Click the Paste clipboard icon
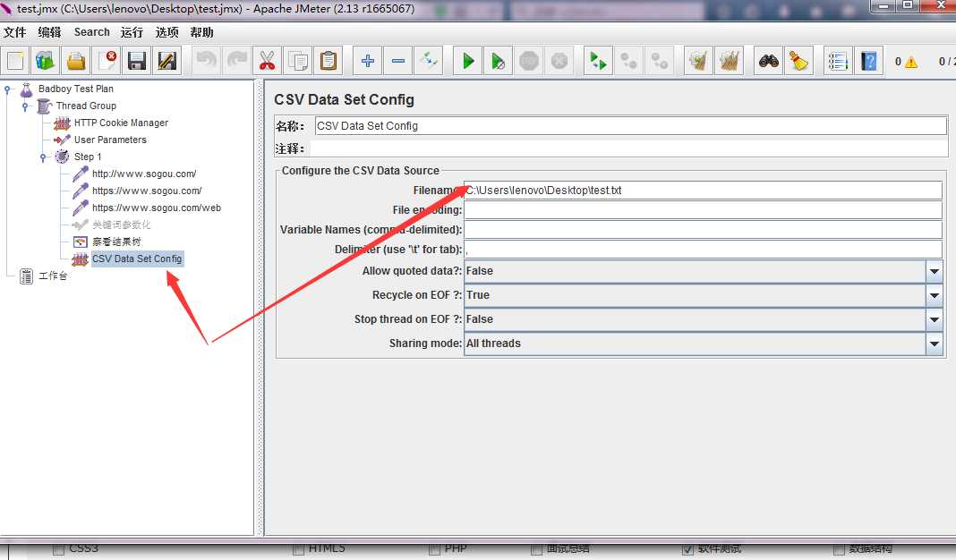This screenshot has width=956, height=560. [x=328, y=61]
